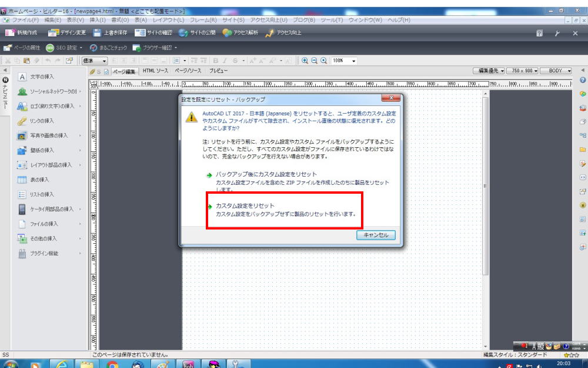Open ページの属性 toolbar item
This screenshot has height=368, width=588.
22,48
